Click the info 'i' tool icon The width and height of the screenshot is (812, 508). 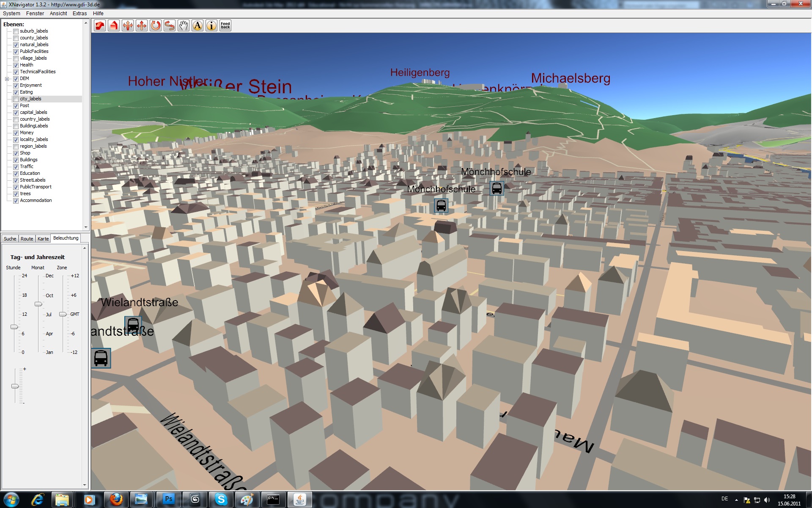click(211, 26)
